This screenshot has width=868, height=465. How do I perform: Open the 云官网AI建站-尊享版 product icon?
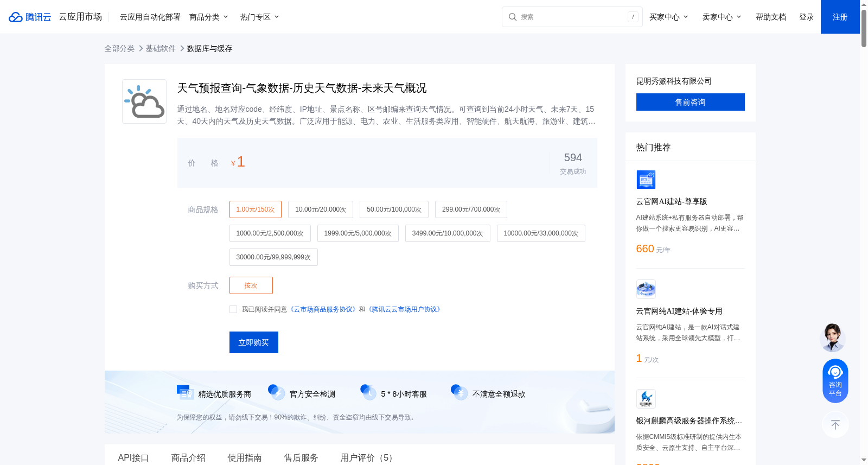click(646, 180)
